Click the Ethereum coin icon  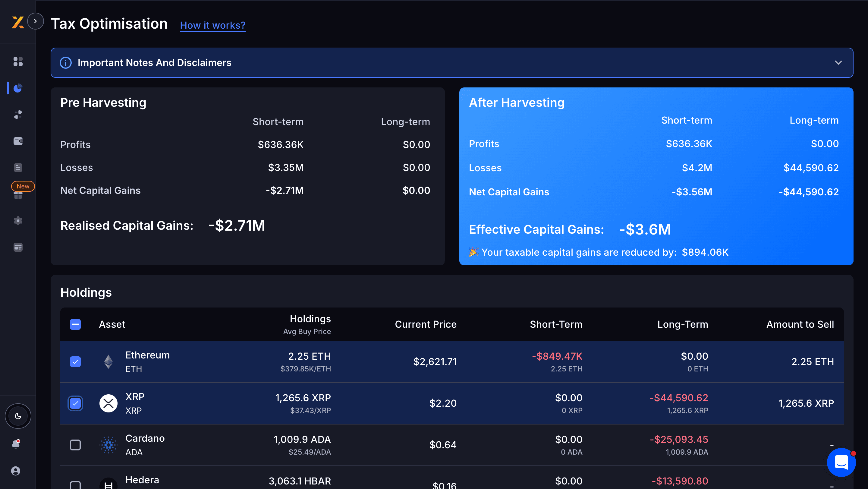tap(108, 362)
